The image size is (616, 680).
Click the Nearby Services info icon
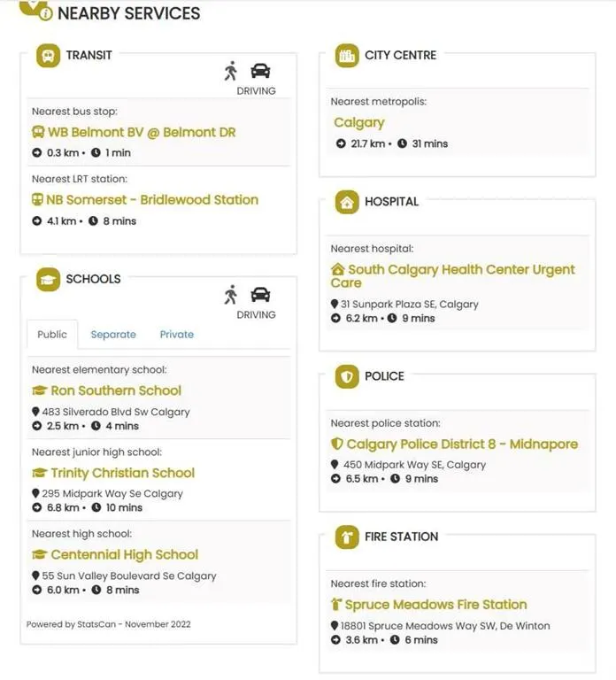coord(45,14)
